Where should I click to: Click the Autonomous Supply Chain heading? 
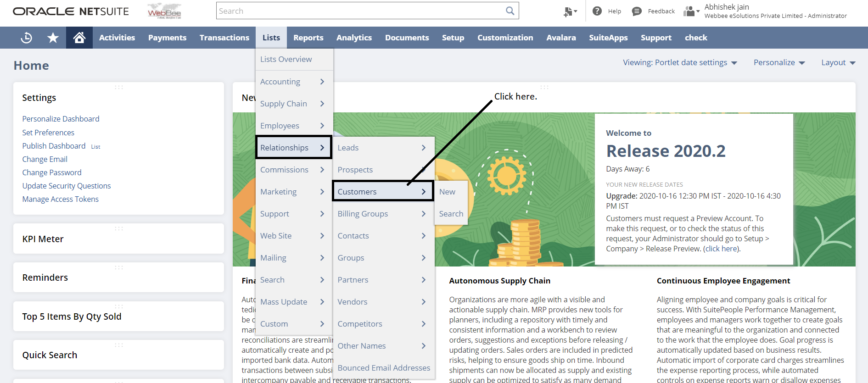(499, 281)
